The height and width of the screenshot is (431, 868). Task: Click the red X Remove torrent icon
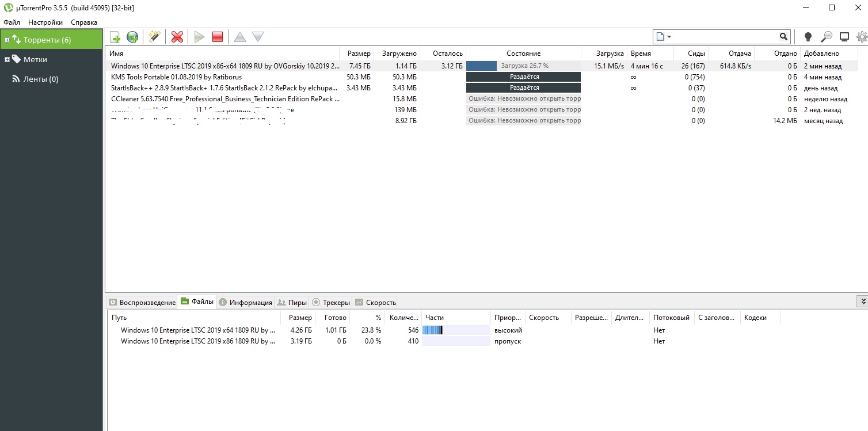(x=177, y=37)
